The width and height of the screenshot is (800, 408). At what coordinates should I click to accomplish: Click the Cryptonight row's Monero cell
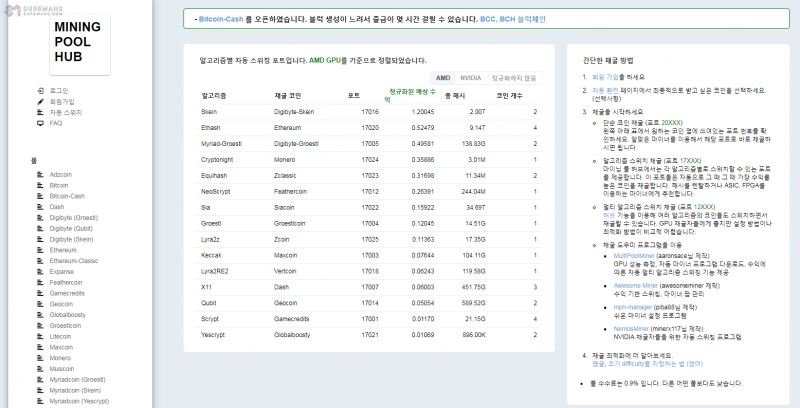click(x=284, y=160)
